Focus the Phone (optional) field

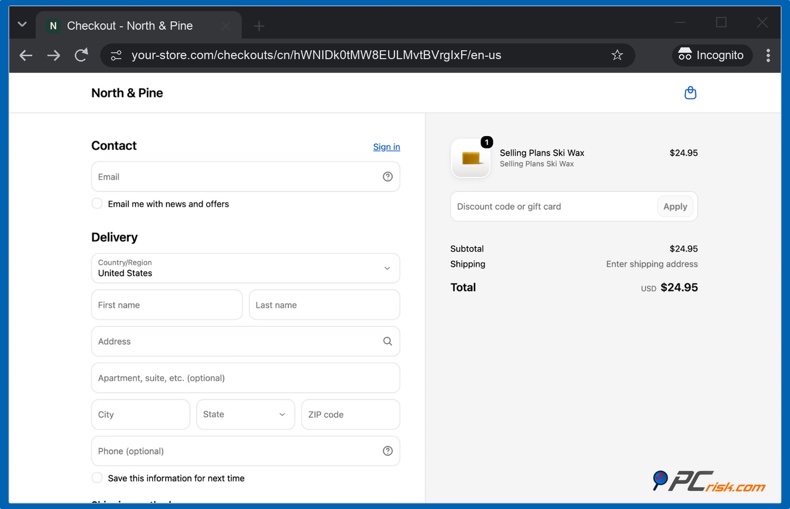click(x=245, y=451)
